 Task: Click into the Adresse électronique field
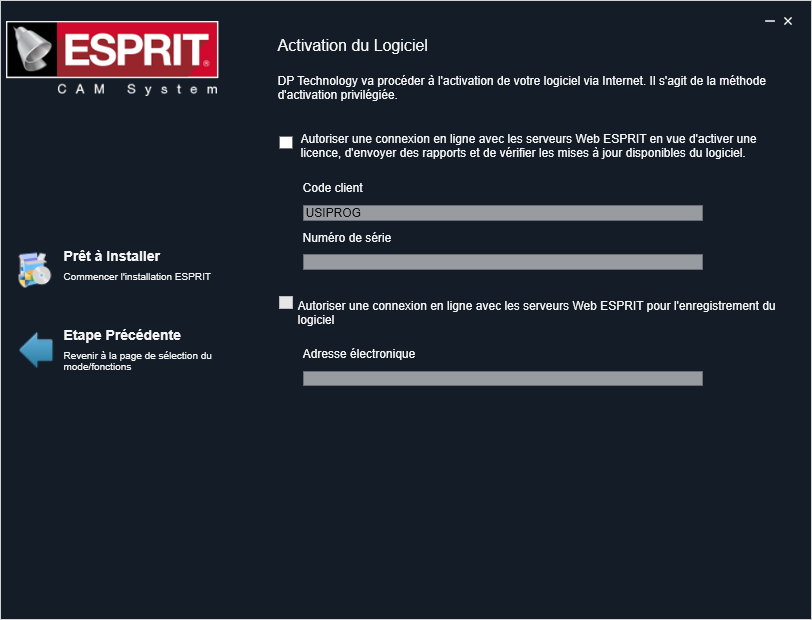point(502,378)
